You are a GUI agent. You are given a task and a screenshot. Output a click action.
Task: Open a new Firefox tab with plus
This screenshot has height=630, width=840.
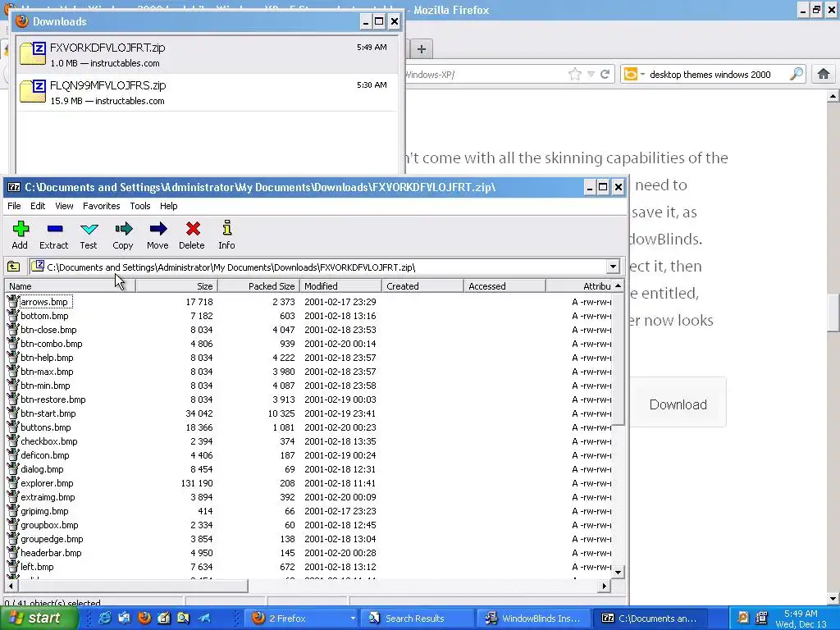pos(422,49)
